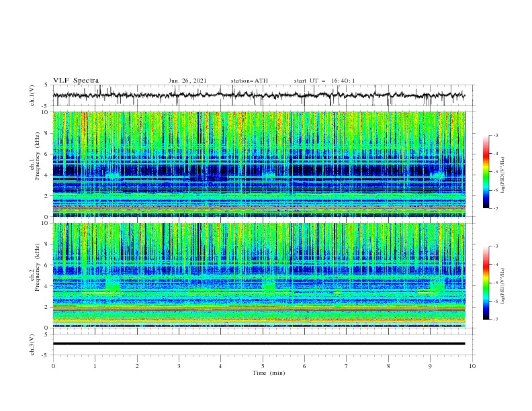532x411 pixels.
Task: Click the 'Time (min)' axis label
Action: [x=269, y=373]
